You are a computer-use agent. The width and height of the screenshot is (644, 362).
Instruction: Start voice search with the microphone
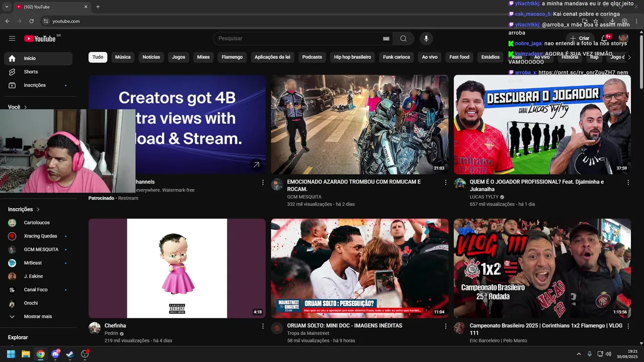[426, 39]
